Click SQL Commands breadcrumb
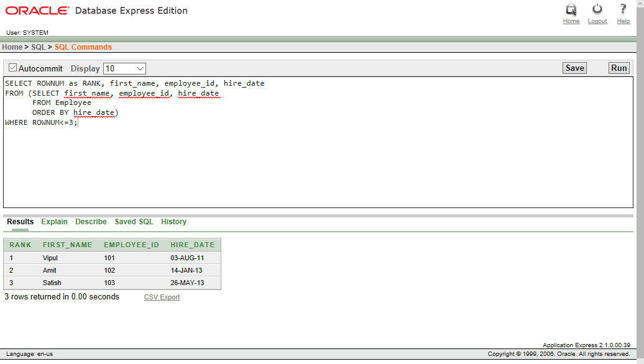 [83, 47]
